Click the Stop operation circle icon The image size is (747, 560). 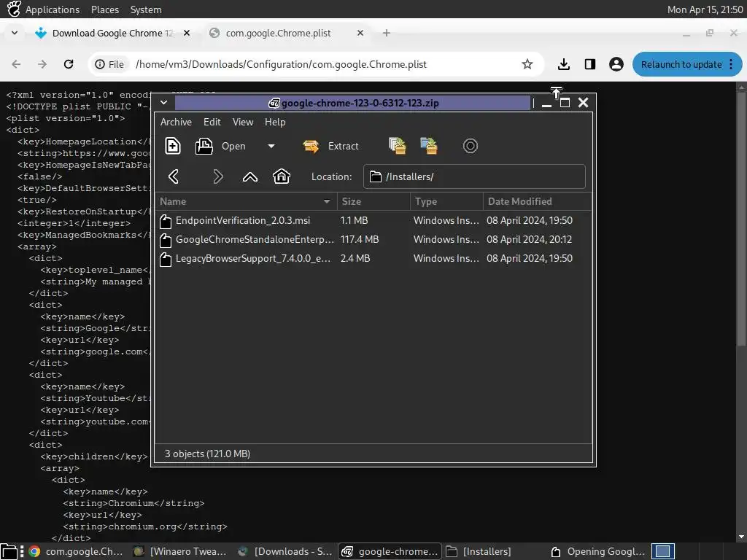click(x=471, y=146)
